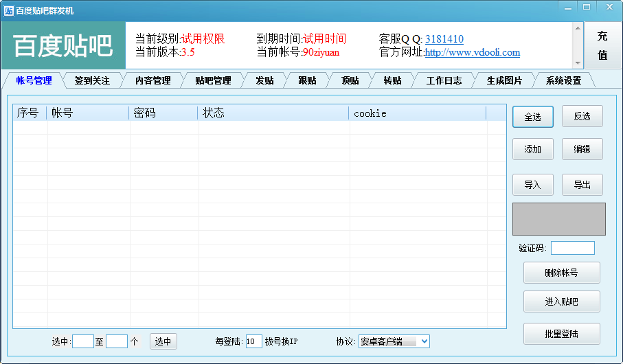
Task: Click the 百度贴吧 logo banner
Action: click(x=64, y=46)
